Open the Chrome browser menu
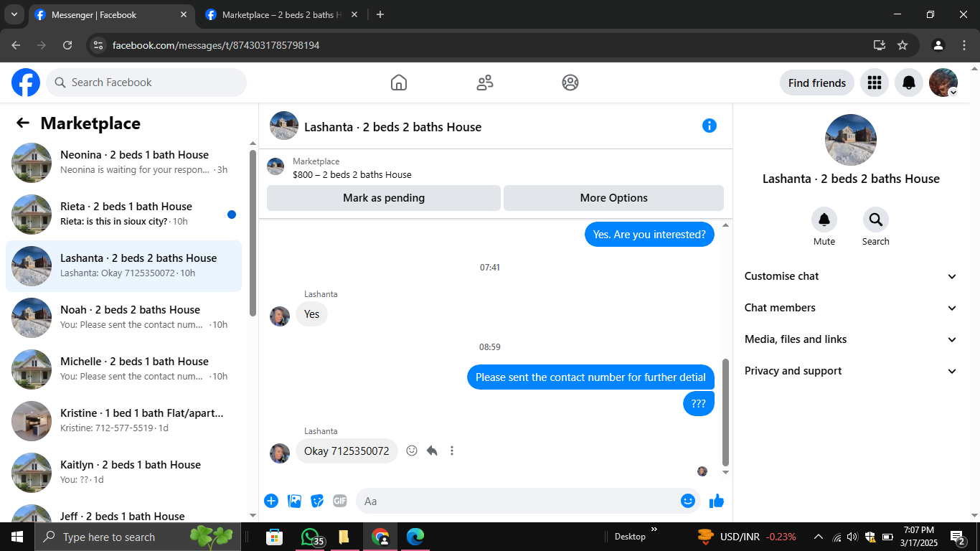980x551 pixels. pos(964,45)
